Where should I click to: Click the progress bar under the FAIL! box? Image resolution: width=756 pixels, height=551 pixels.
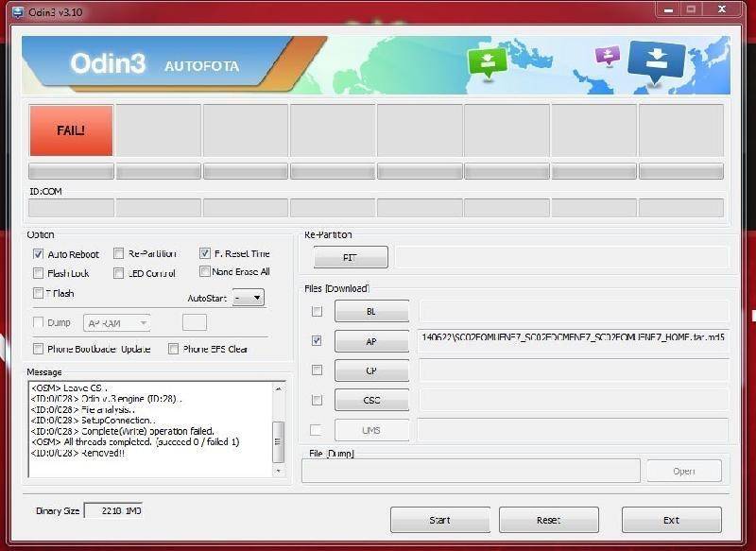click(71, 171)
